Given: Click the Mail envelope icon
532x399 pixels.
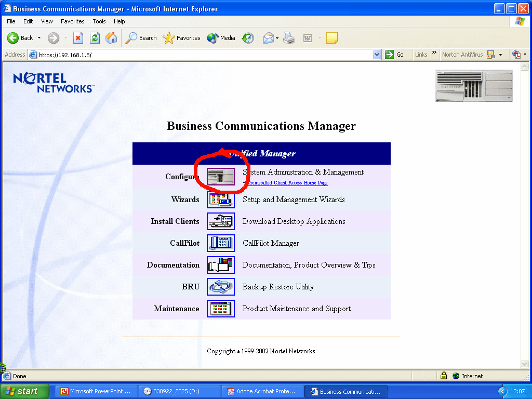Looking at the screenshot, I should tap(268, 38).
